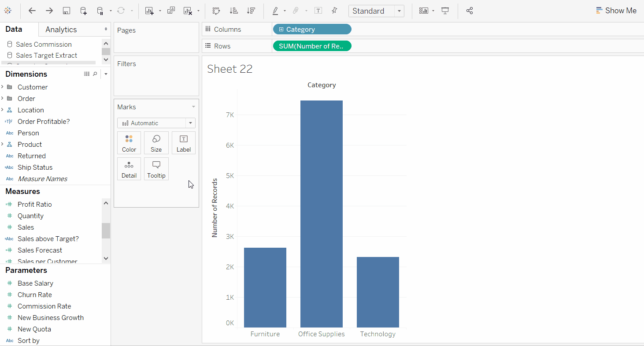644x346 pixels.
Task: Click the share icon
Action: click(470, 11)
